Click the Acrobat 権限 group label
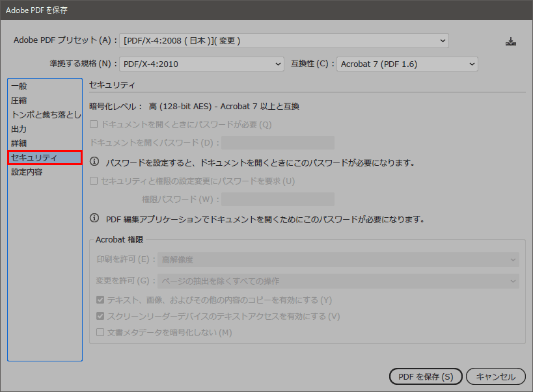This screenshot has width=533, height=392. coord(119,239)
